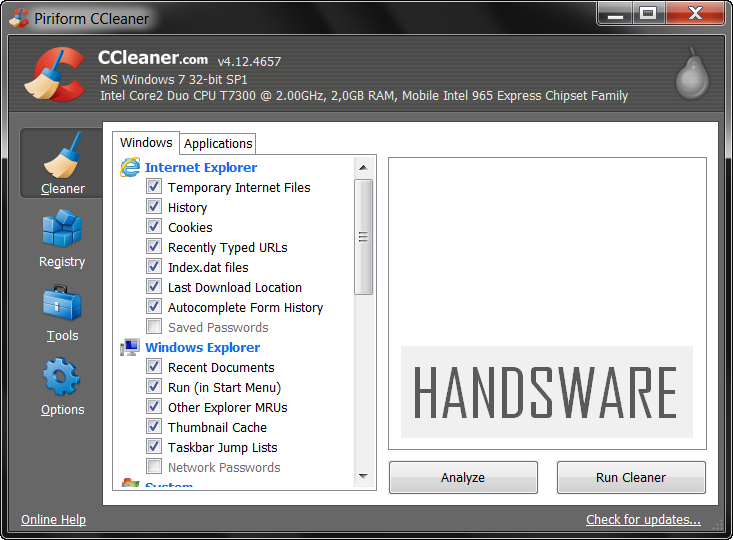Click Check for updates link
Screen dimensions: 733x540
click(x=643, y=519)
